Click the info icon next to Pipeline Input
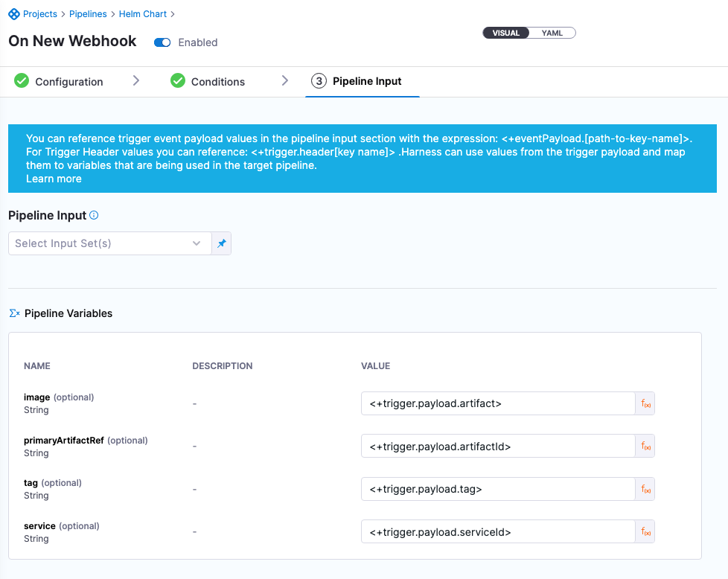The height and width of the screenshot is (579, 728). tap(94, 216)
